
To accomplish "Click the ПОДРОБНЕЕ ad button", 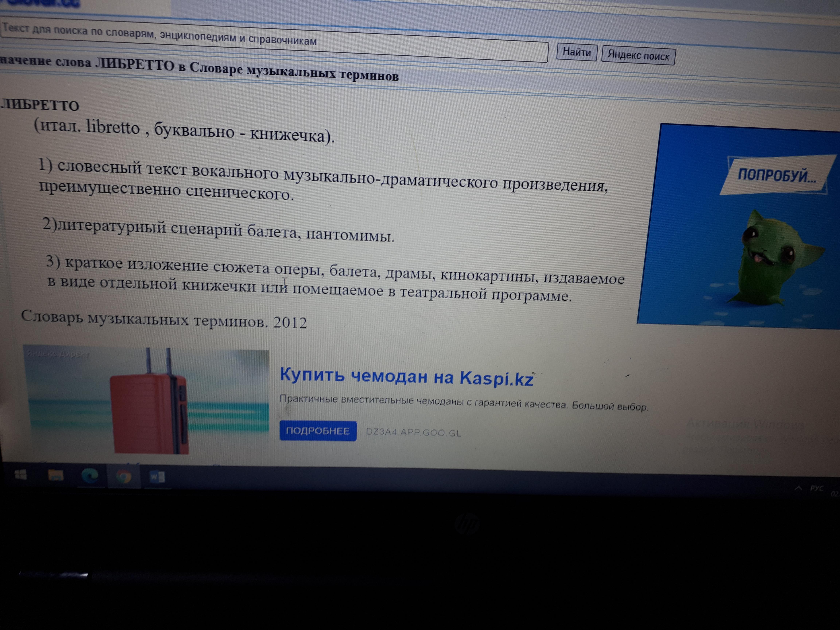I will [x=318, y=431].
